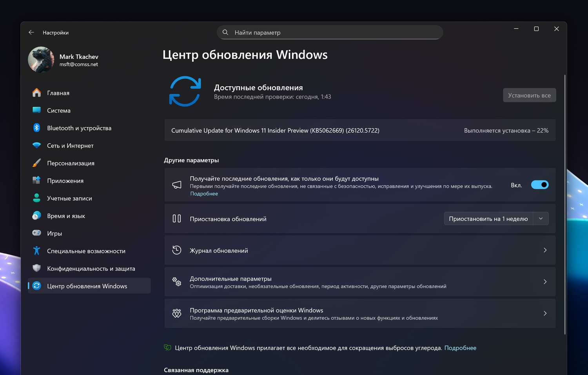The height and width of the screenshot is (375, 588).
Task: Click the Система monitor icon
Action: (x=36, y=110)
